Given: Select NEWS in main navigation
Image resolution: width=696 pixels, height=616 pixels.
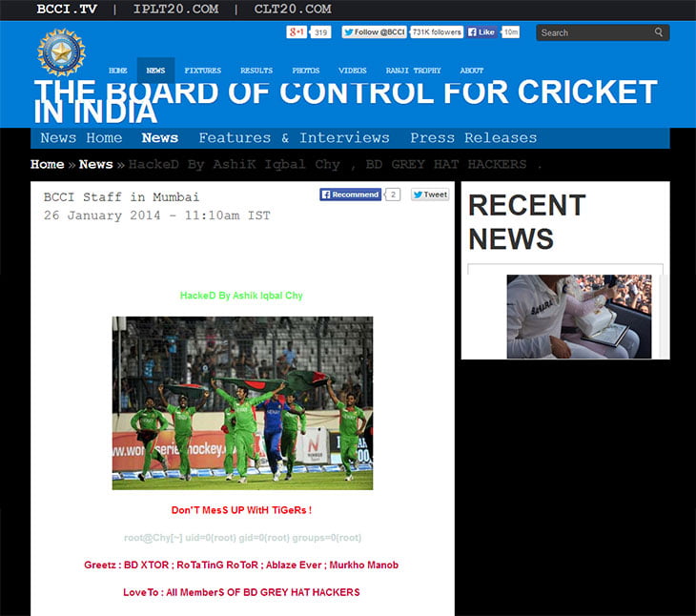Looking at the screenshot, I should coord(155,71).
